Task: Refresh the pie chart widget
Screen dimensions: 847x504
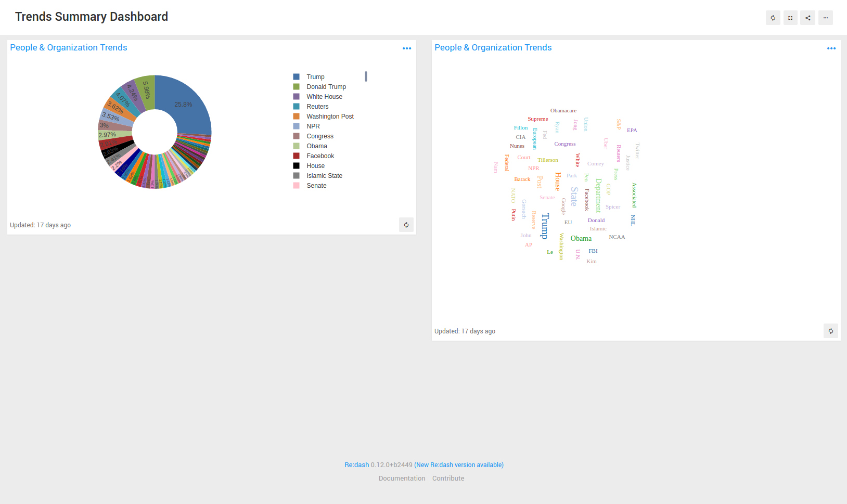Action: (x=406, y=225)
